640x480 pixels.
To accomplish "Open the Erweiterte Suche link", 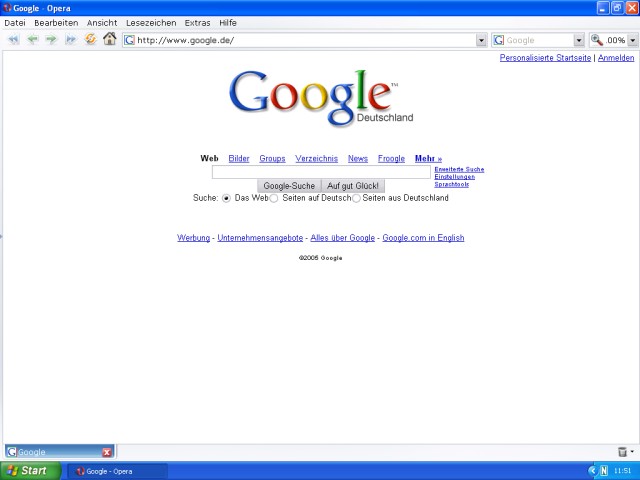I will [459, 169].
